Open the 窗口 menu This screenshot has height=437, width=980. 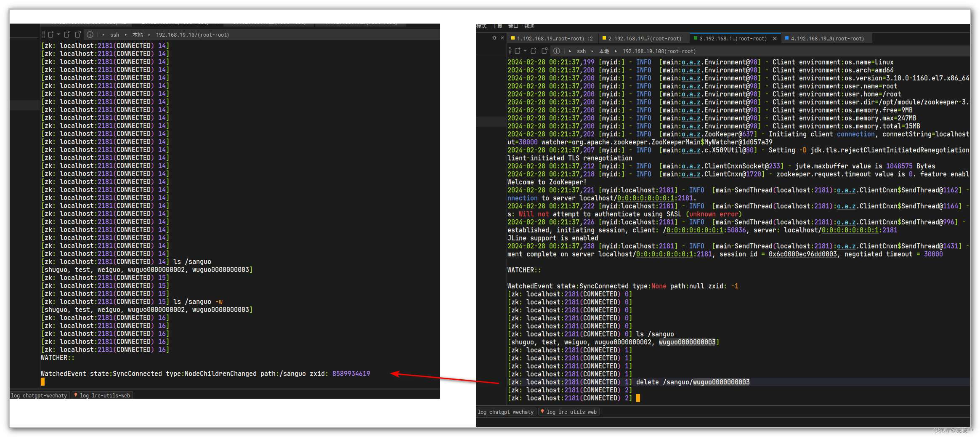pyautogui.click(x=513, y=26)
